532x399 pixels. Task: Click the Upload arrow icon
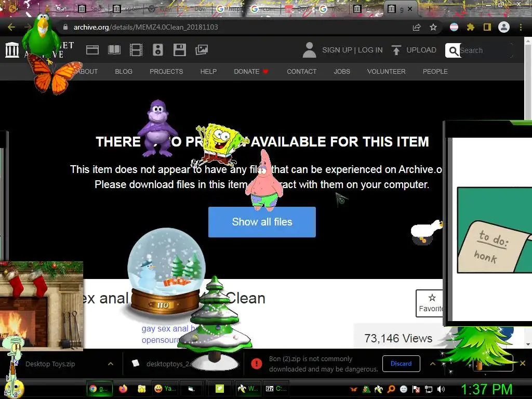point(396,50)
